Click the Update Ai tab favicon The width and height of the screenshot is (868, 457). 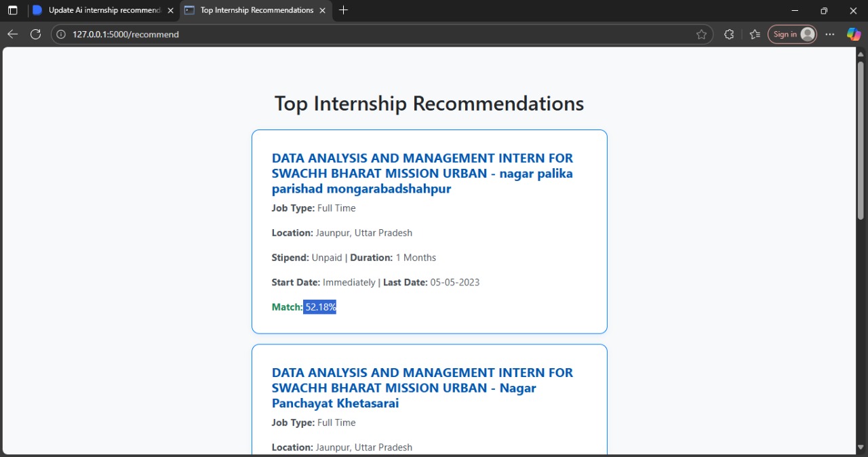click(37, 11)
